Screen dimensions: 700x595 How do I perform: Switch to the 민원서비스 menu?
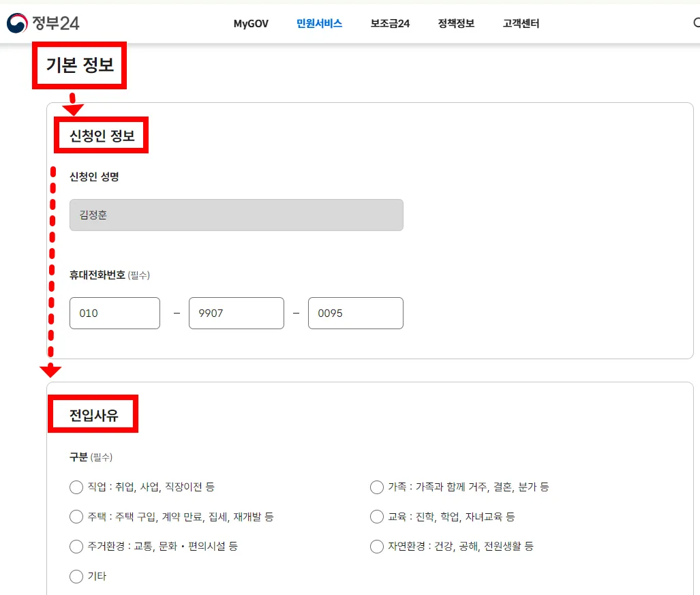coord(319,22)
